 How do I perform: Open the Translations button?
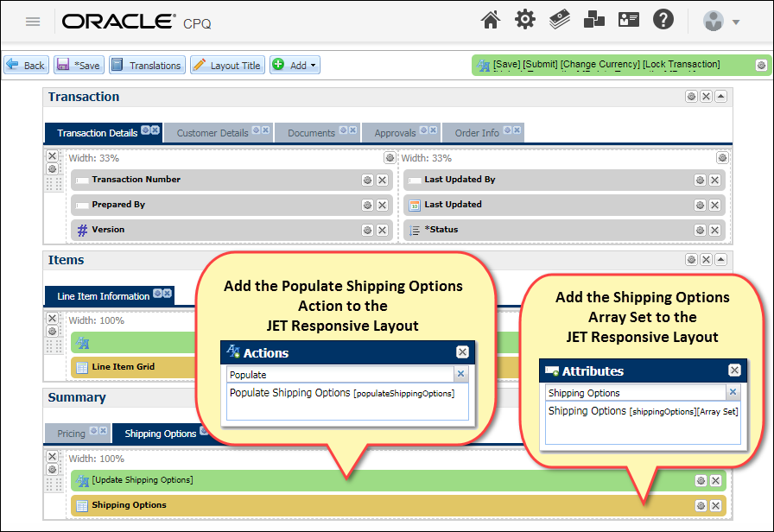click(x=147, y=65)
